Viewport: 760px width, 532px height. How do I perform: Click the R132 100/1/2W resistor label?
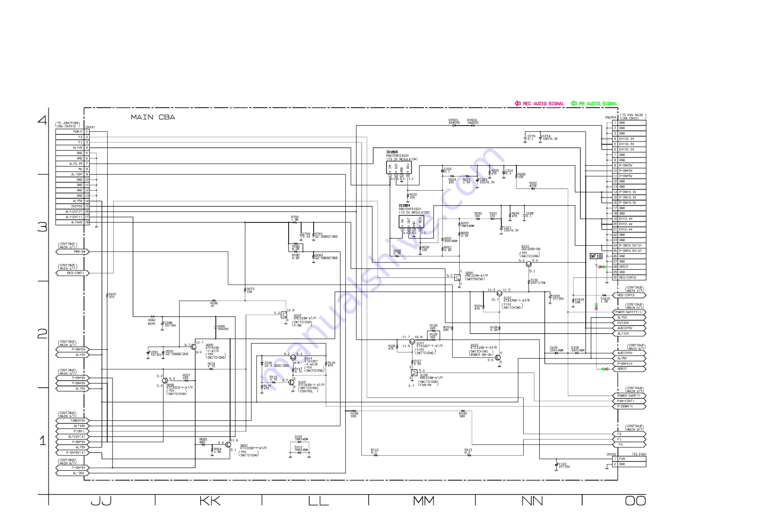pyautogui.click(x=538, y=281)
